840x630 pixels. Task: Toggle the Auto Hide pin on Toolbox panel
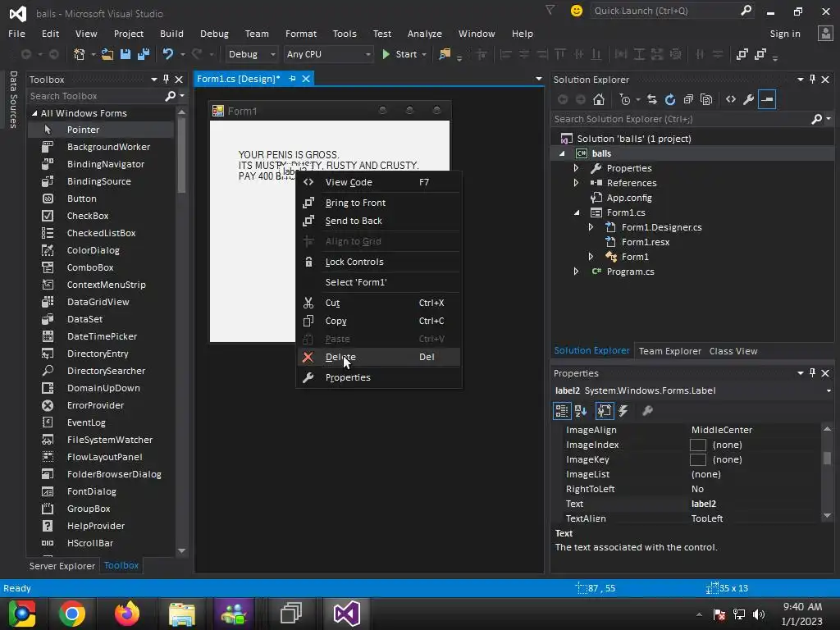click(166, 80)
